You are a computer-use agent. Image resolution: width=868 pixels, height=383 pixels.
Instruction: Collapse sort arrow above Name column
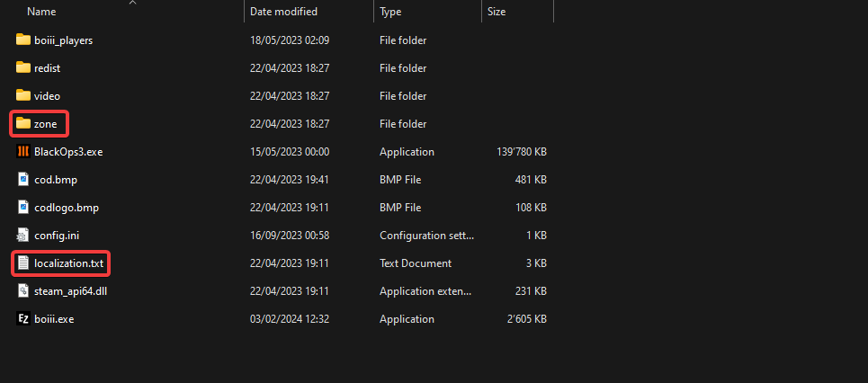tap(133, 3)
